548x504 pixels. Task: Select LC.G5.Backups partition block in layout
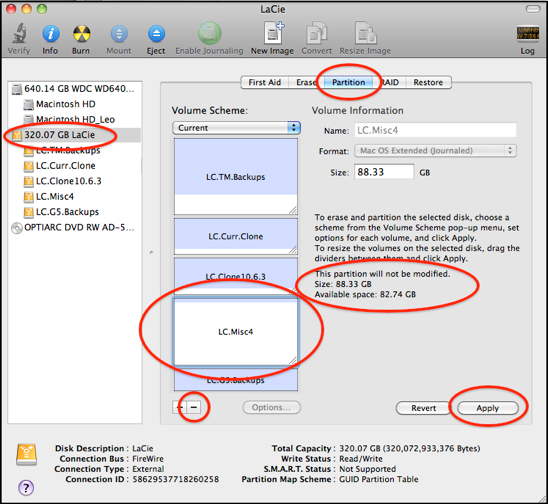[236, 380]
